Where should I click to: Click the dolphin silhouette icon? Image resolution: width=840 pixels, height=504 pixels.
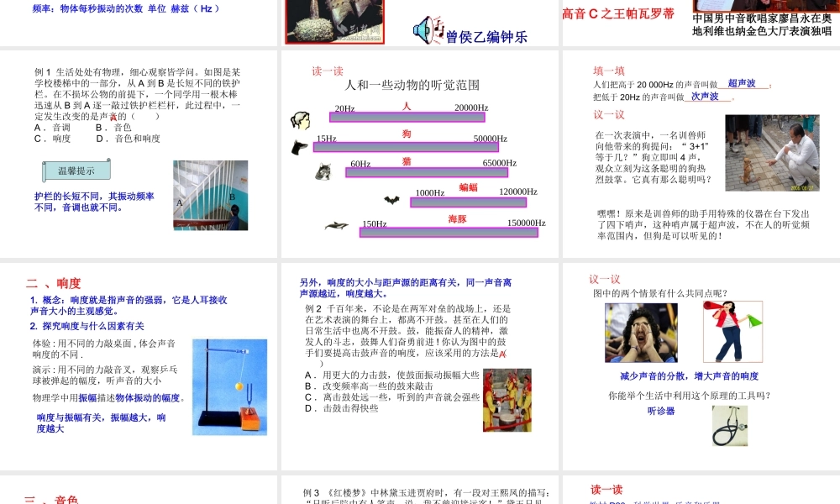[x=337, y=226]
